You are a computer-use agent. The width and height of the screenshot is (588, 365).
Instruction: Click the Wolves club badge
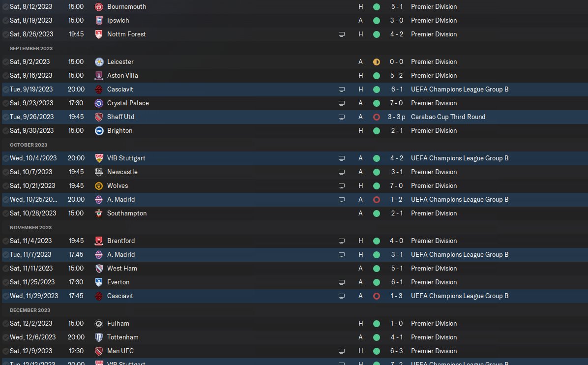point(99,186)
